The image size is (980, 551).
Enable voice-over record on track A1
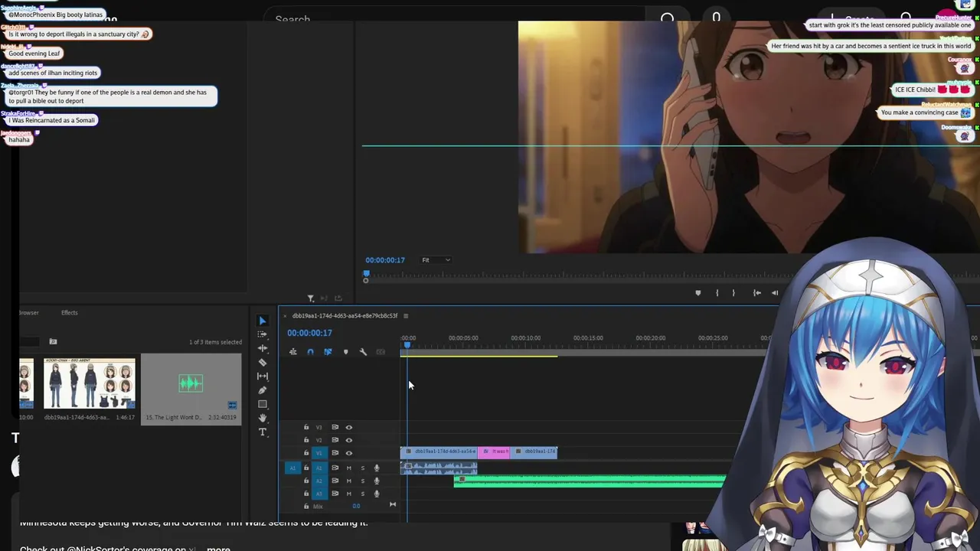coord(377,468)
